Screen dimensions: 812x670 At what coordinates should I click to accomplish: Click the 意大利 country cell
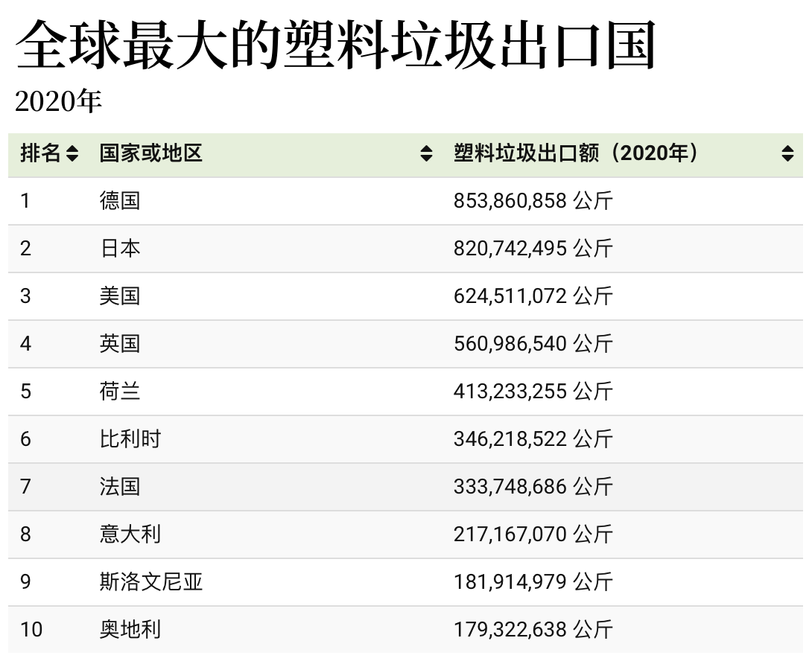pyautogui.click(x=130, y=535)
